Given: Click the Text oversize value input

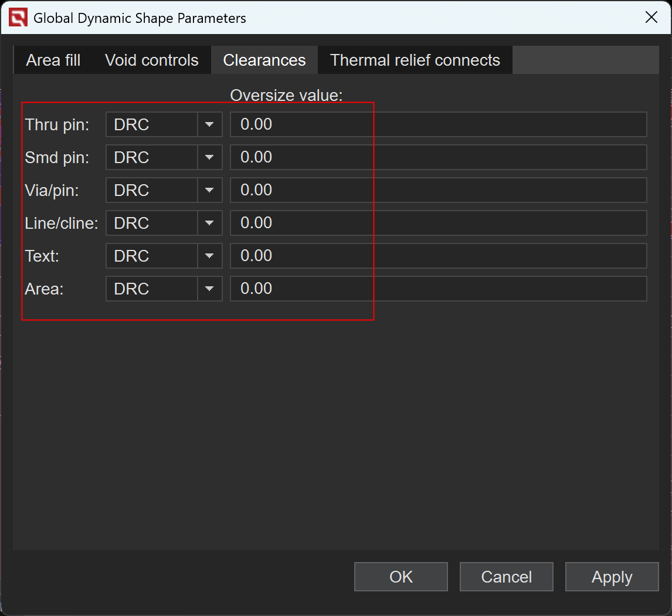Looking at the screenshot, I should pos(438,256).
